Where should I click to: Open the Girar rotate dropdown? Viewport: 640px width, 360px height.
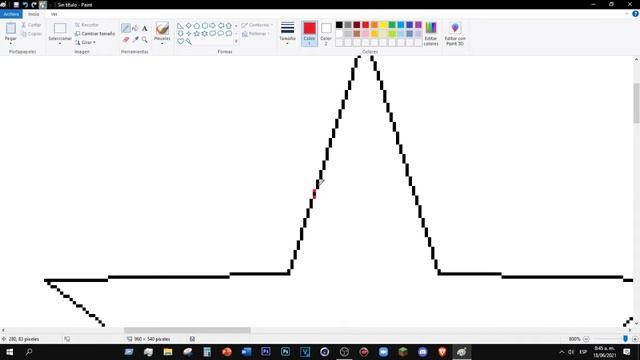tap(85, 42)
